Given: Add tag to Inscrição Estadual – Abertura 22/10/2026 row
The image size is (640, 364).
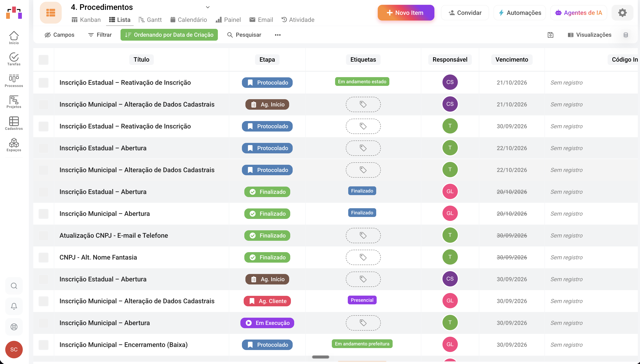Looking at the screenshot, I should 363,148.
